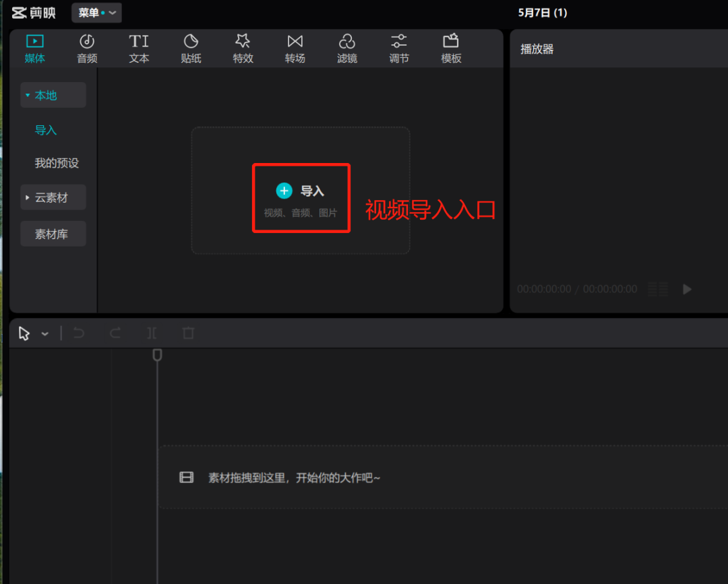The image size is (728, 584).
Task: Click the undo arrow in timeline toolbar
Action: 79,333
